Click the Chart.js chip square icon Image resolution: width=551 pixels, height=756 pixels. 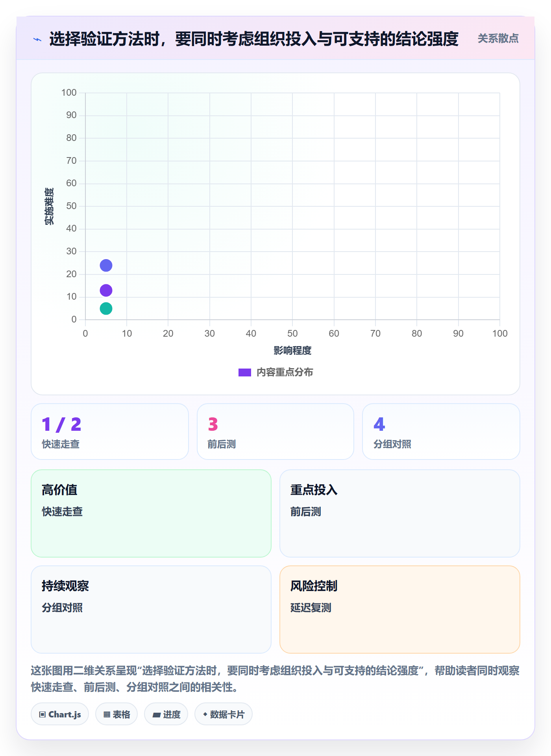tap(43, 715)
